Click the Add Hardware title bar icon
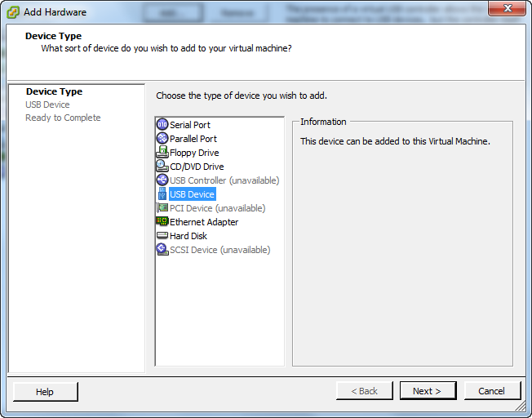Image resolution: width=532 pixels, height=418 pixels. pyautogui.click(x=13, y=12)
